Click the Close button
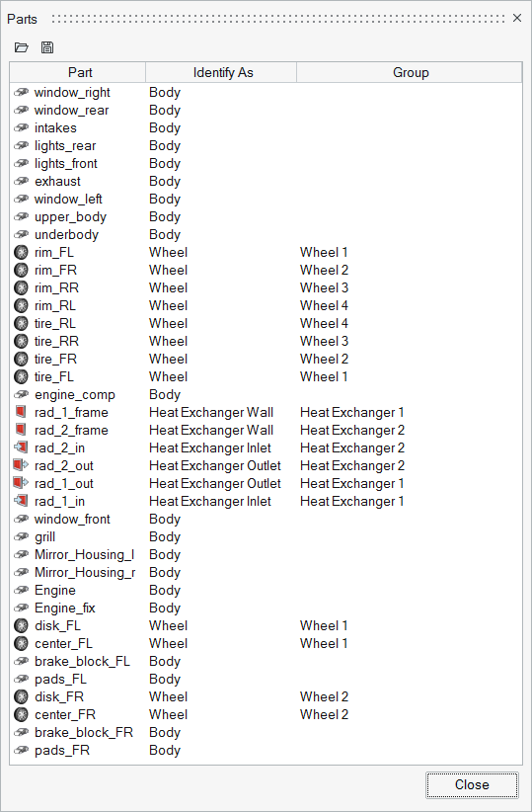 472,785
